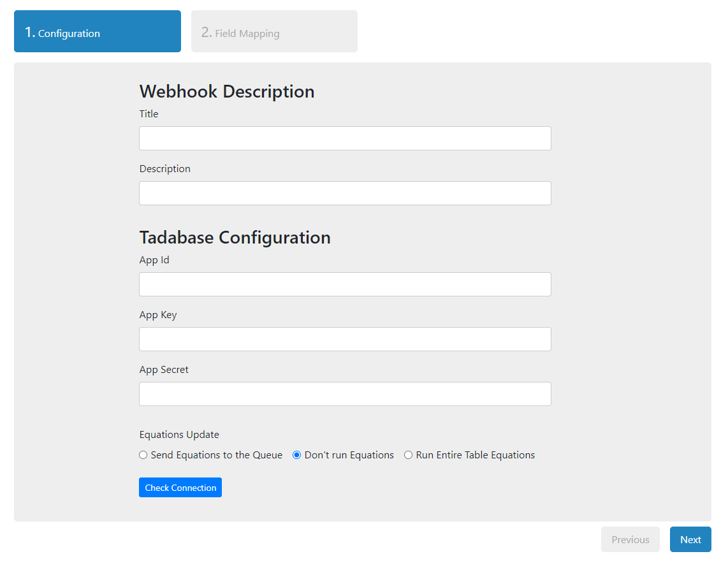Choose Run Entire Table Equations option
The width and height of the screenshot is (728, 561).
408,455
